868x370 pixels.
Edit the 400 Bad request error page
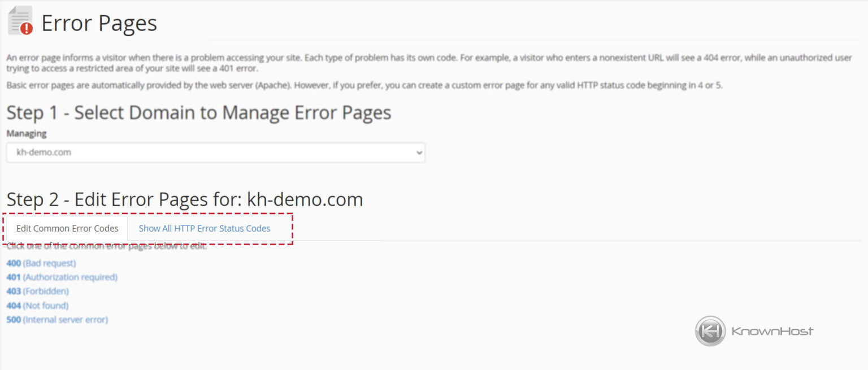point(41,263)
